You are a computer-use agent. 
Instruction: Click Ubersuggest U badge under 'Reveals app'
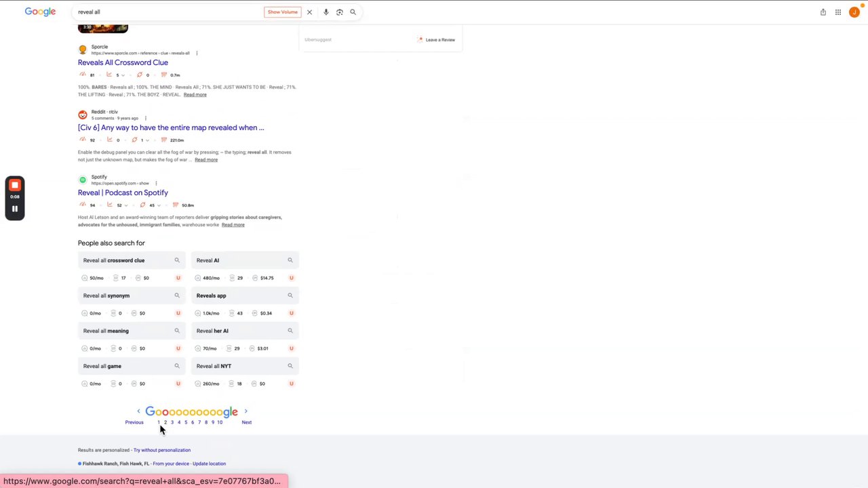[x=292, y=313]
